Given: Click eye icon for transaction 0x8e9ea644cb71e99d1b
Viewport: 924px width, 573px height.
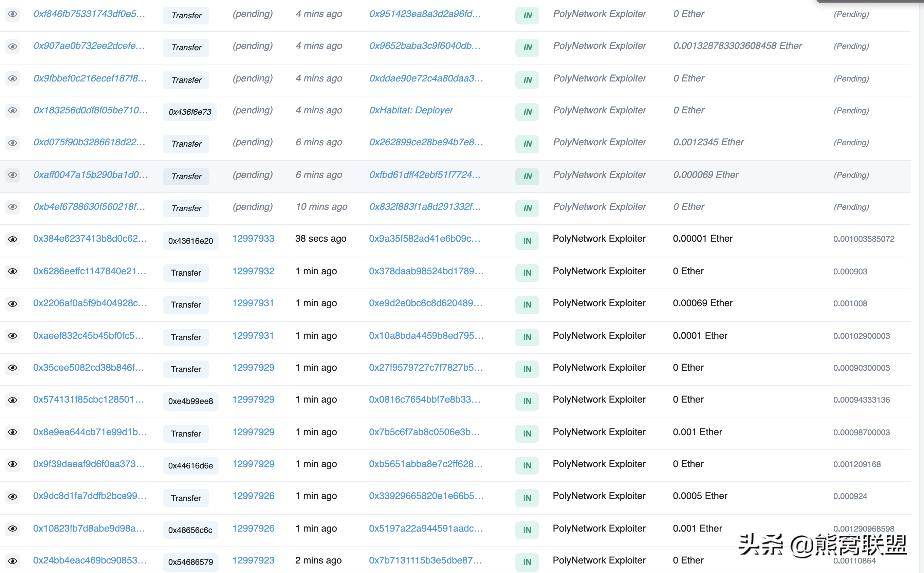Looking at the screenshot, I should pyautogui.click(x=13, y=432).
